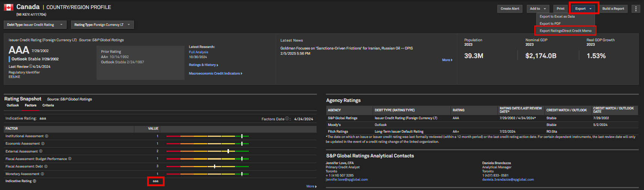Choose Export to PDF
The width and height of the screenshot is (644, 190).
550,24
